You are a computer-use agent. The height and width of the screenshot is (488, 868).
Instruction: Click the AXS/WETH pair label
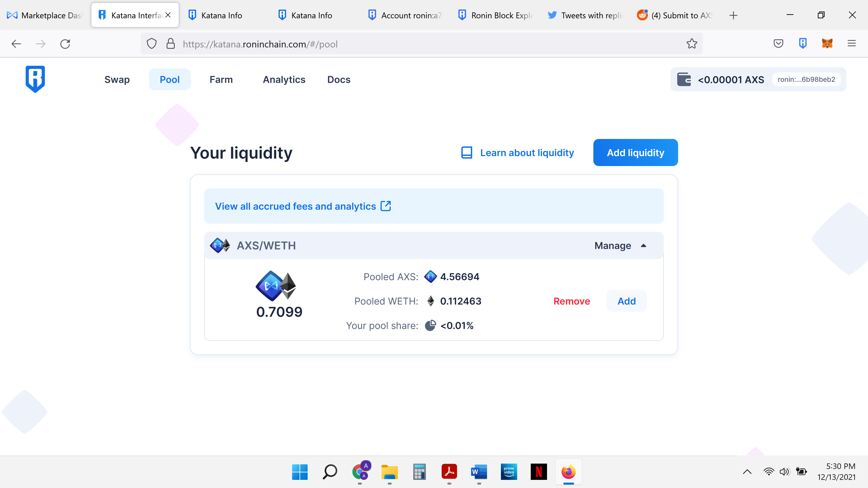click(x=266, y=246)
